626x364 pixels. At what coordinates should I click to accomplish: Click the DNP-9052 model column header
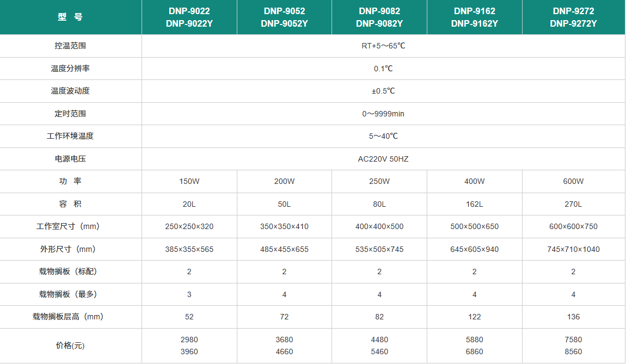tap(284, 17)
